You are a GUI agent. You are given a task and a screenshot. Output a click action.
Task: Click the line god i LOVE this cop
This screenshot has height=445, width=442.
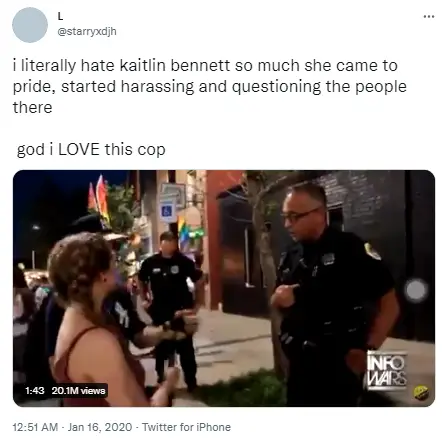pos(91,149)
